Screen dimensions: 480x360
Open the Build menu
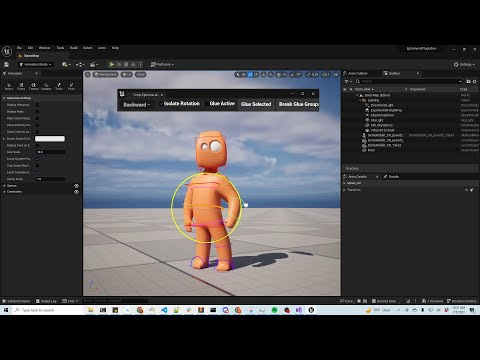click(x=74, y=48)
